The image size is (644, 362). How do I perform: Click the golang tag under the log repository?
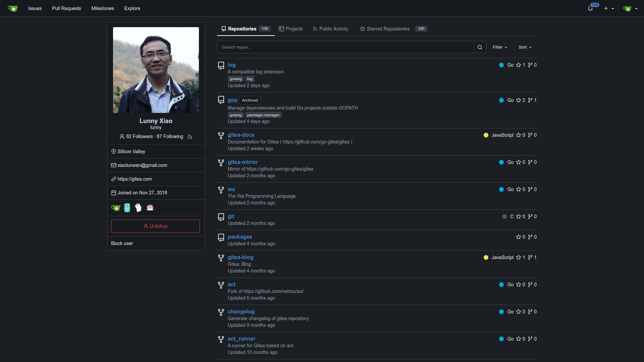pyautogui.click(x=235, y=79)
